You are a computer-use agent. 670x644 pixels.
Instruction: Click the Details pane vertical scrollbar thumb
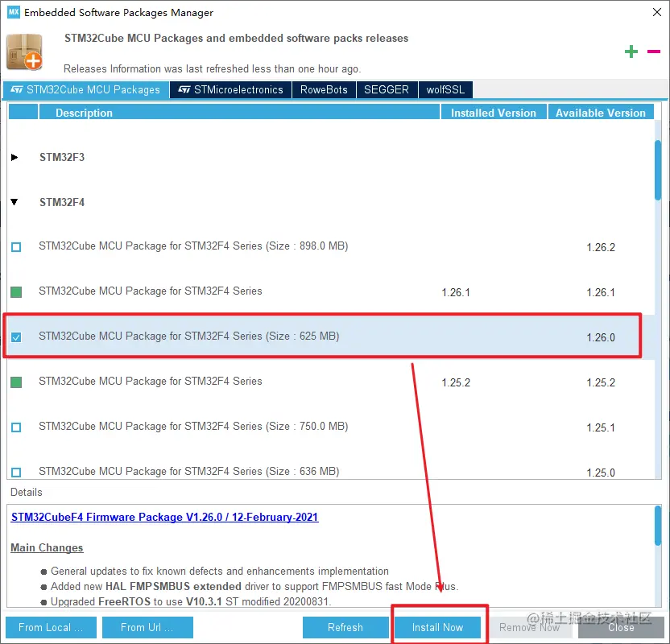click(658, 526)
